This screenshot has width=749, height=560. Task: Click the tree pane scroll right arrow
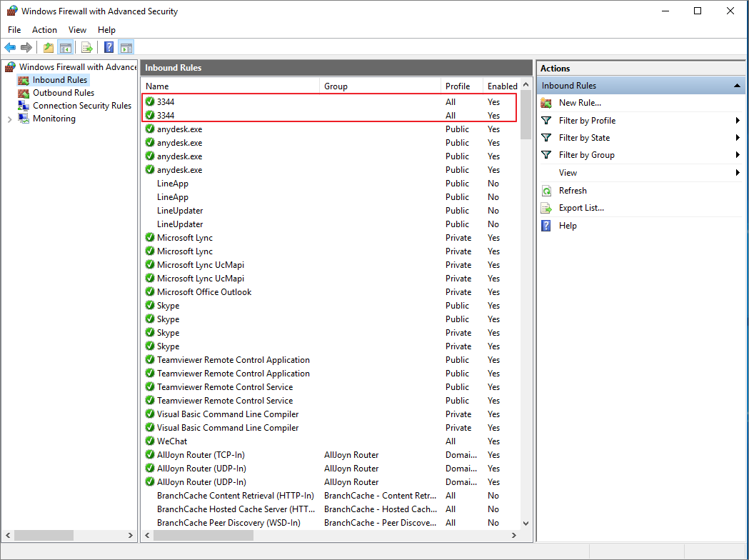coord(131,536)
